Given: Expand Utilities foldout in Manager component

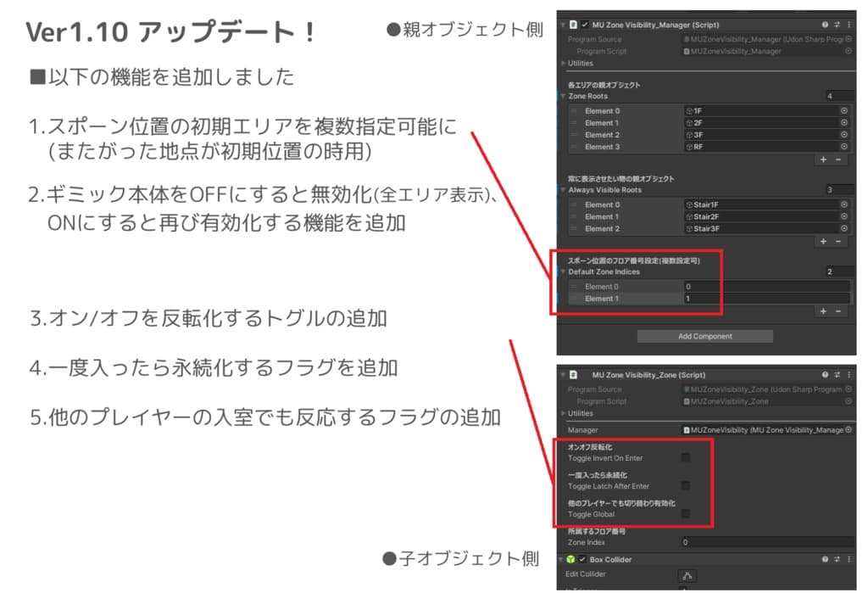Looking at the screenshot, I should coord(563,63).
